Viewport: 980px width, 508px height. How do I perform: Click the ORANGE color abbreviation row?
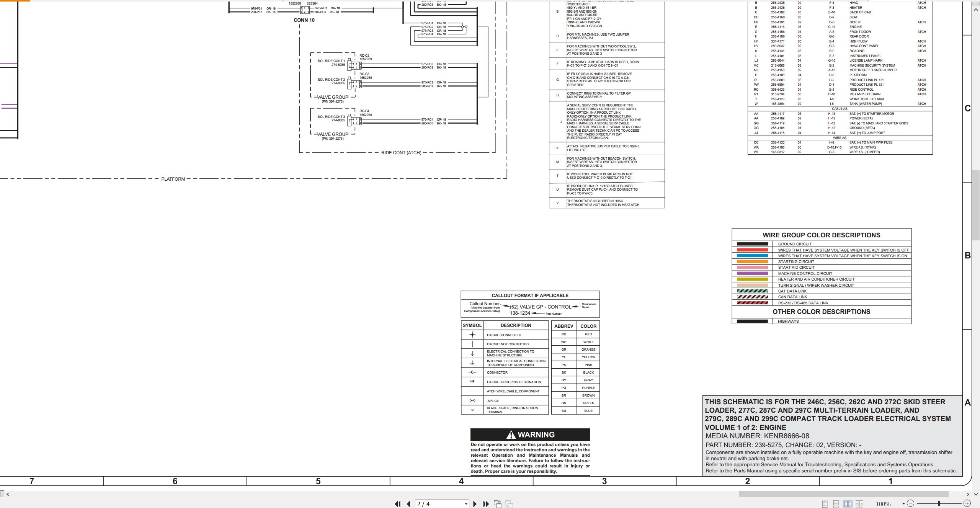coord(575,350)
